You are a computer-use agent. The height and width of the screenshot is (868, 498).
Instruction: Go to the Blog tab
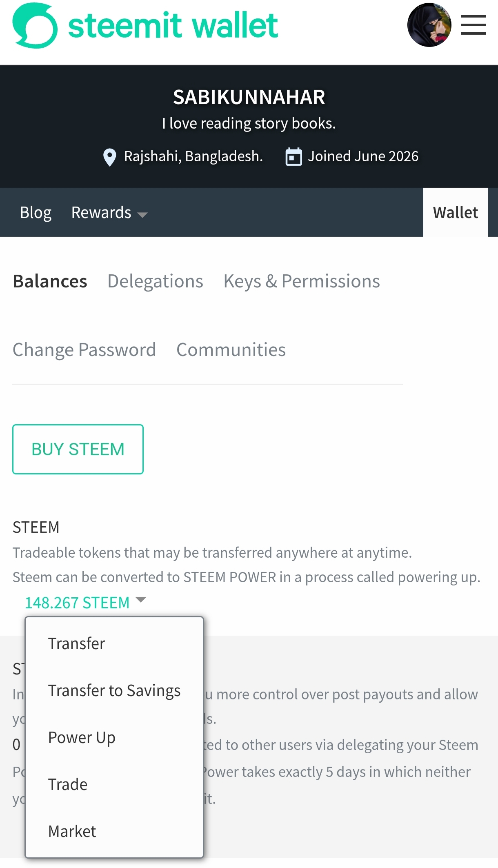[x=36, y=212]
